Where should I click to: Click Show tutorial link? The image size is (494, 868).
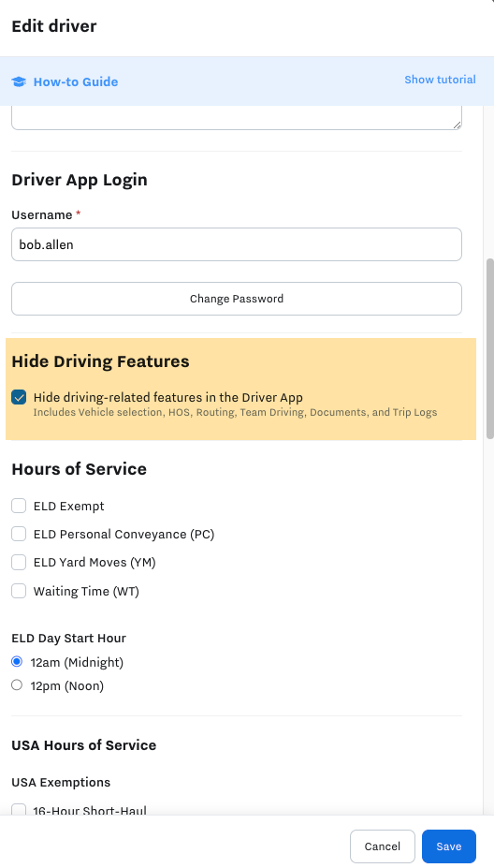[440, 80]
